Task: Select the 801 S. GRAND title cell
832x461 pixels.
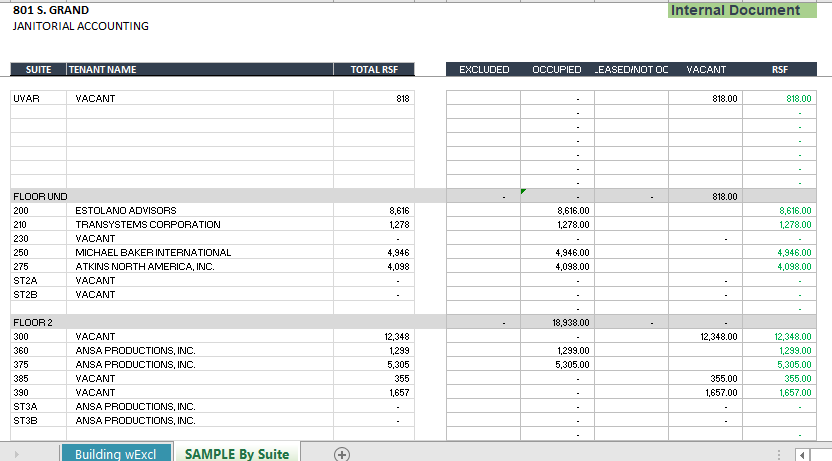Action: [x=51, y=10]
